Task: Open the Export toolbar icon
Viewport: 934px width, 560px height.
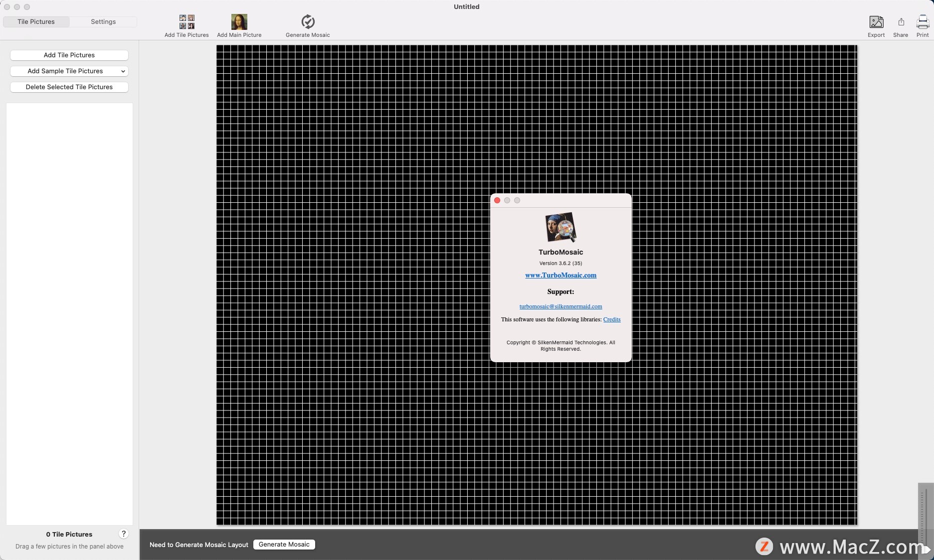Action: pos(876,22)
